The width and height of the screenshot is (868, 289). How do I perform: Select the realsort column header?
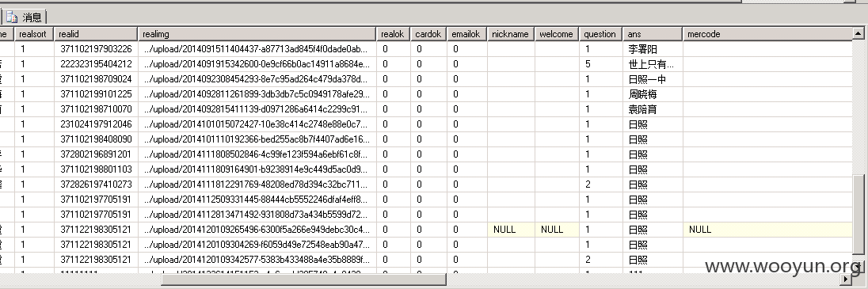(x=34, y=34)
